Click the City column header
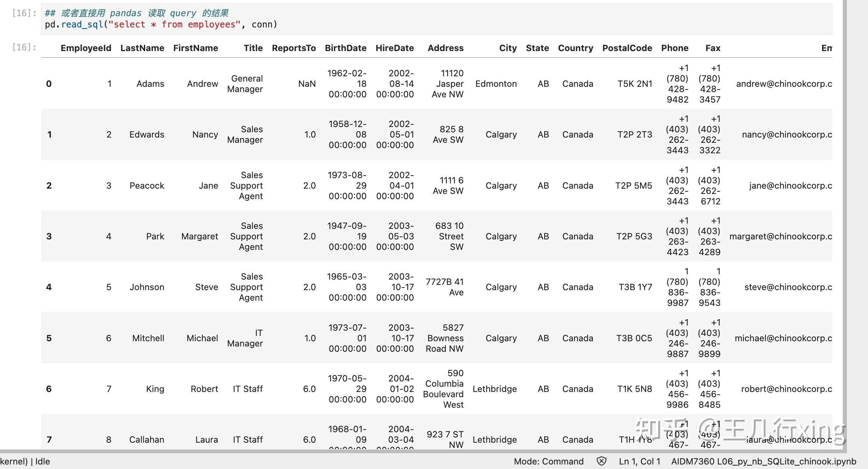868x469 pixels. [508, 48]
